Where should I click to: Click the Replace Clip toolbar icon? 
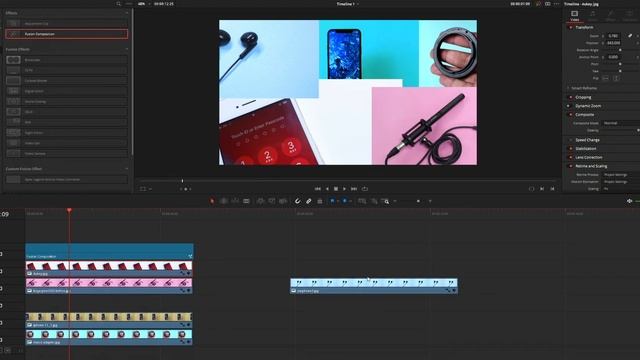pos(283,201)
